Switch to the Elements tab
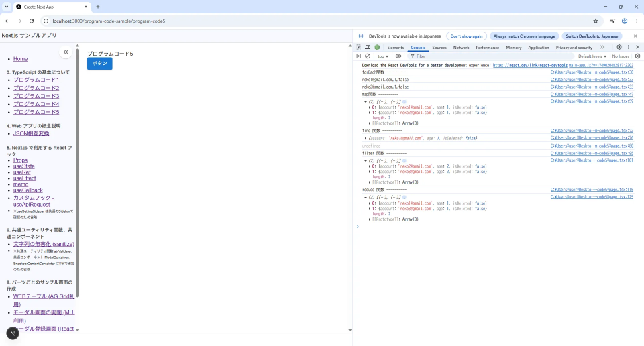Screen dimensions: 644x346 coord(395,48)
